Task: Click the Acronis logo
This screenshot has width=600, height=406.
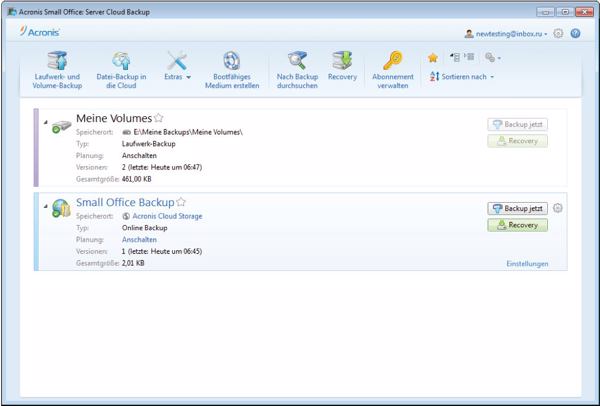Action: pos(40,32)
